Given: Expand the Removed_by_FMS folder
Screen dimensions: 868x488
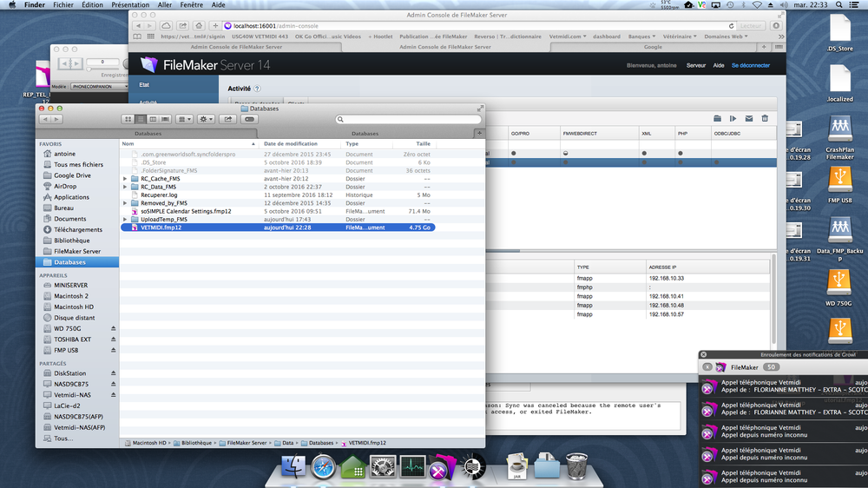Looking at the screenshot, I should click(125, 203).
